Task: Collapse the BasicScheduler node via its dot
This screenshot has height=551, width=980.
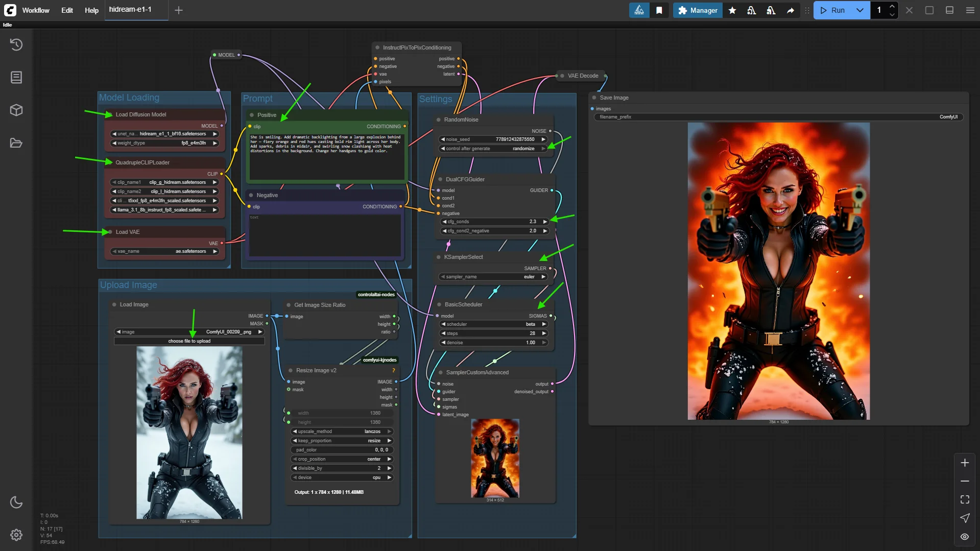Action: 439,305
